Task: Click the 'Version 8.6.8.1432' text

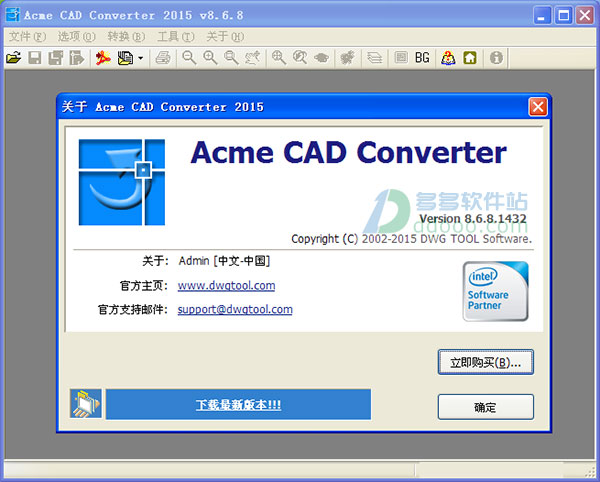Action: (x=473, y=219)
